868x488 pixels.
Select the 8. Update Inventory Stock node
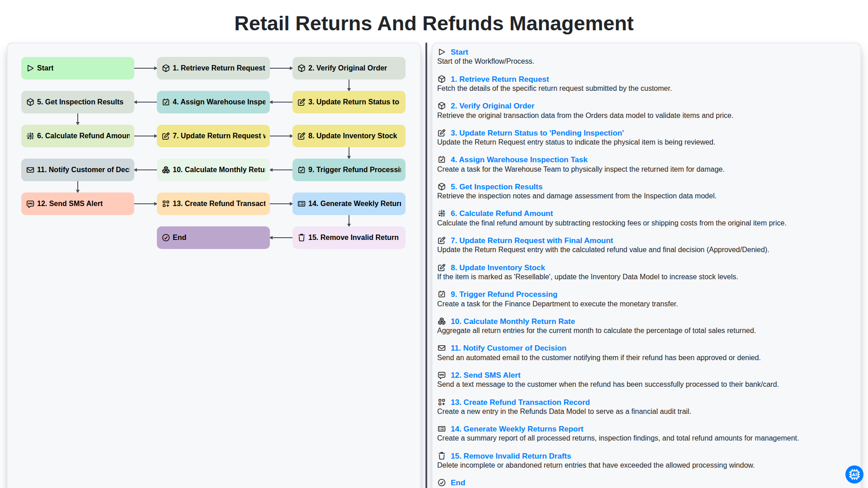point(349,136)
